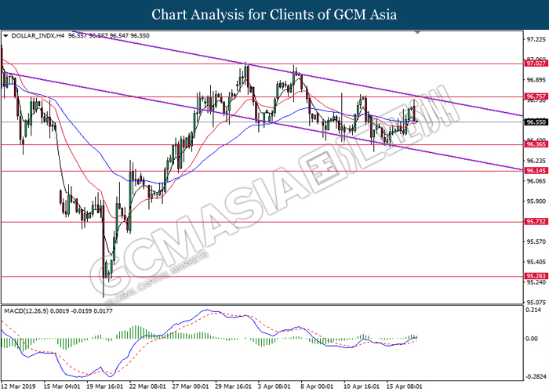Click the DOLLAR_INDX,H4 chart title text

tap(38, 36)
